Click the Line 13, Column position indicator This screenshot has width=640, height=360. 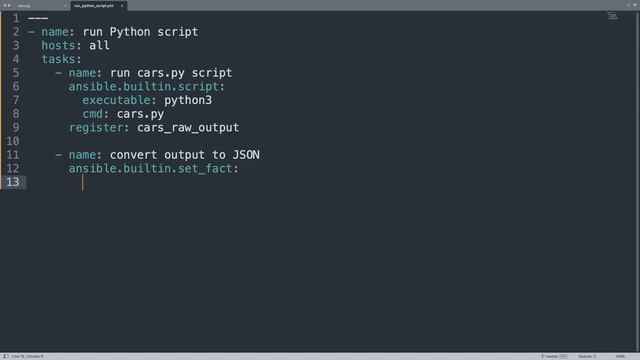pyautogui.click(x=27, y=356)
